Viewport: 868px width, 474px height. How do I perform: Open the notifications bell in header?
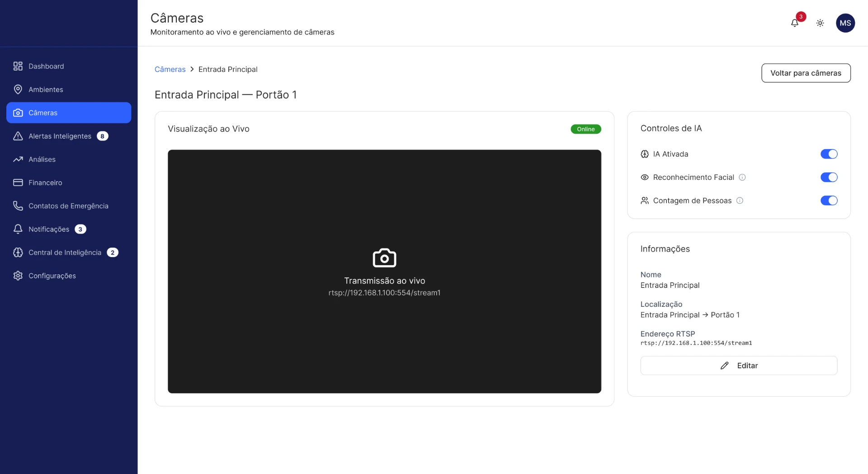pos(794,23)
